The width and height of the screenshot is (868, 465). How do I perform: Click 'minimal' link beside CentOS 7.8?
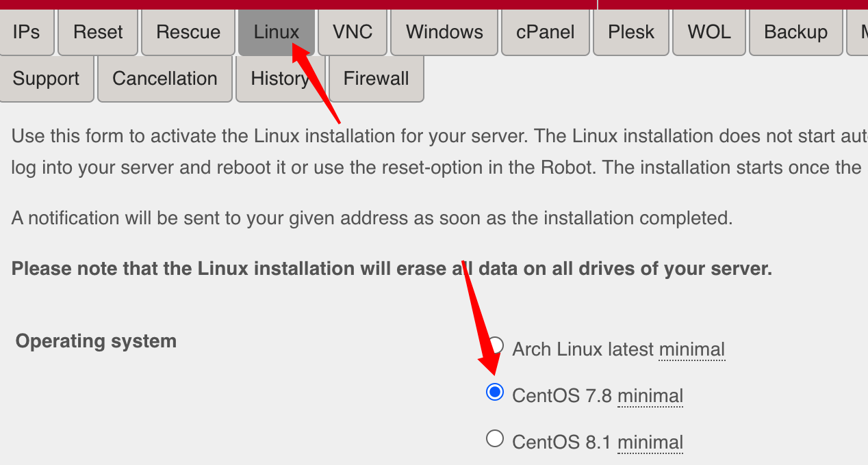[650, 396]
